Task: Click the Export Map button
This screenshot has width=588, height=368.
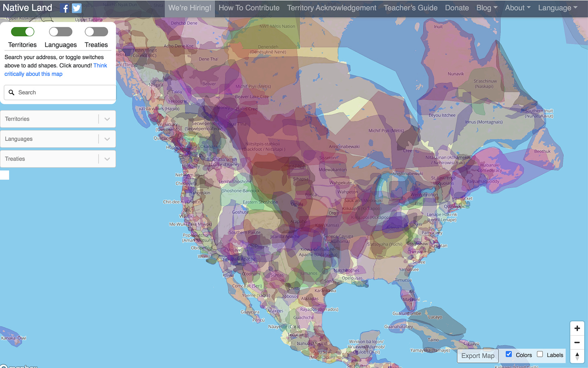Action: click(478, 355)
